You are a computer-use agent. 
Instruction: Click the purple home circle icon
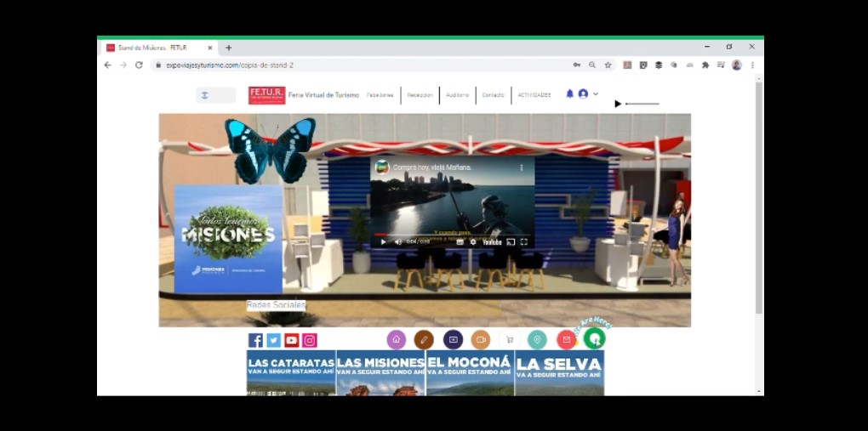(397, 340)
